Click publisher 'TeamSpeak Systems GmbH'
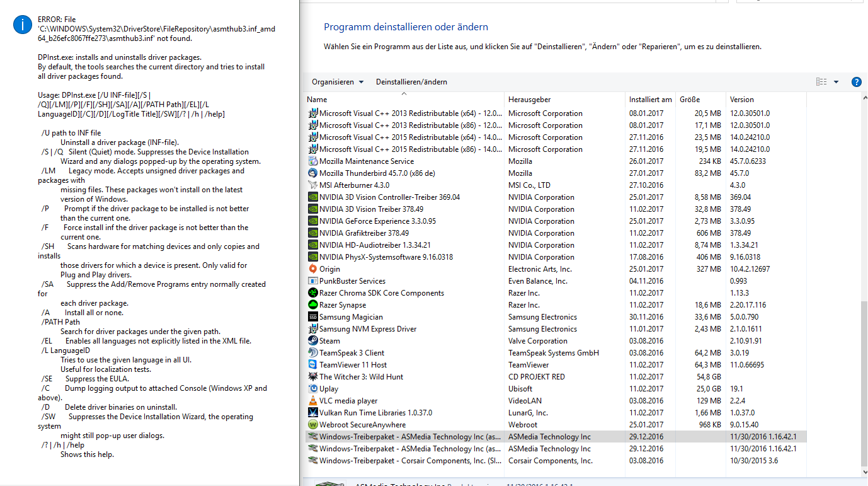The width and height of the screenshot is (868, 486). (x=554, y=353)
